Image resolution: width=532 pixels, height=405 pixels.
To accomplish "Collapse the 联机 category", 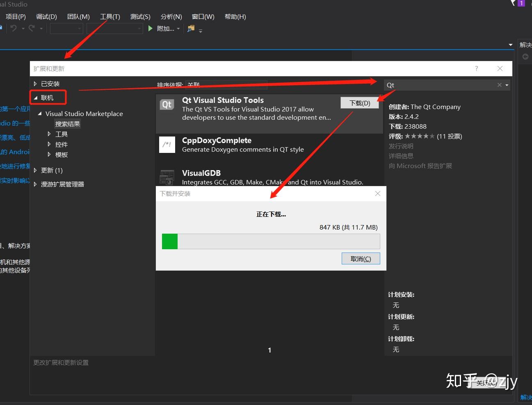I will 35,98.
